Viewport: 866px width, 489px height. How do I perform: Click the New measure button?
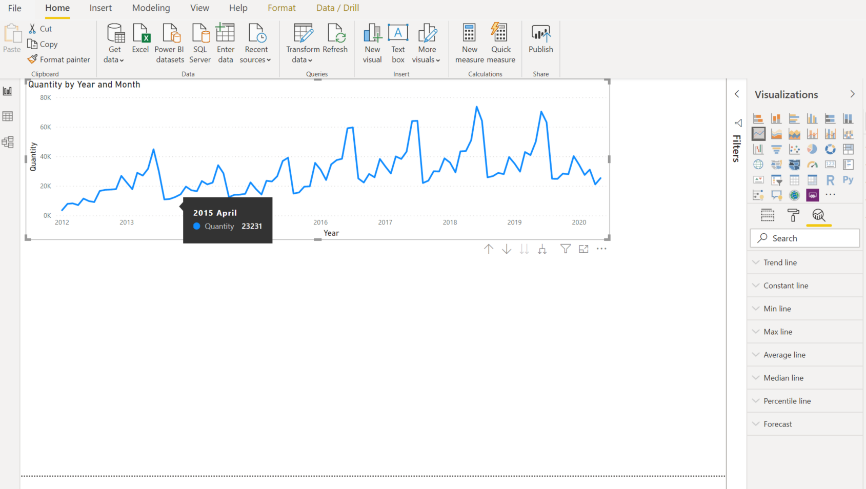point(469,44)
